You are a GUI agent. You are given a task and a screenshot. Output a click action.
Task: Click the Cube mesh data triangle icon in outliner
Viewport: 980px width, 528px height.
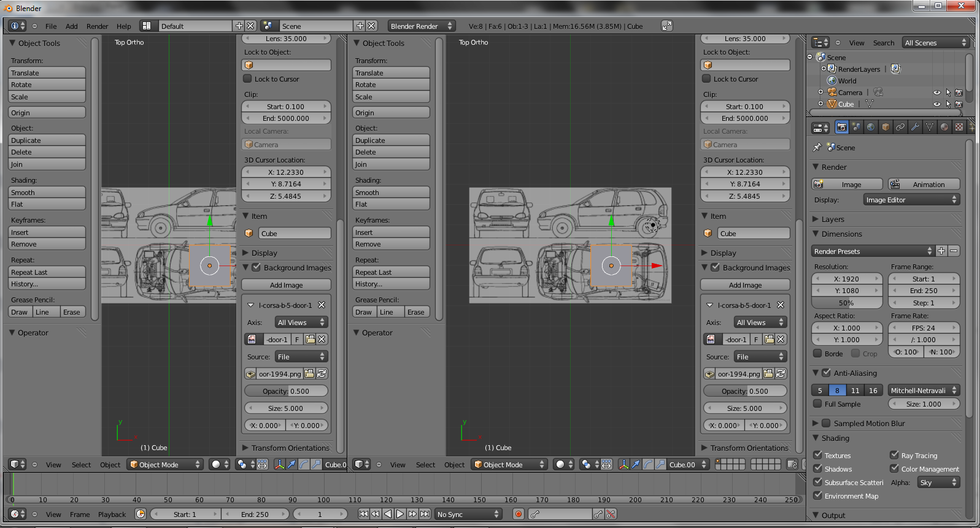pos(870,104)
